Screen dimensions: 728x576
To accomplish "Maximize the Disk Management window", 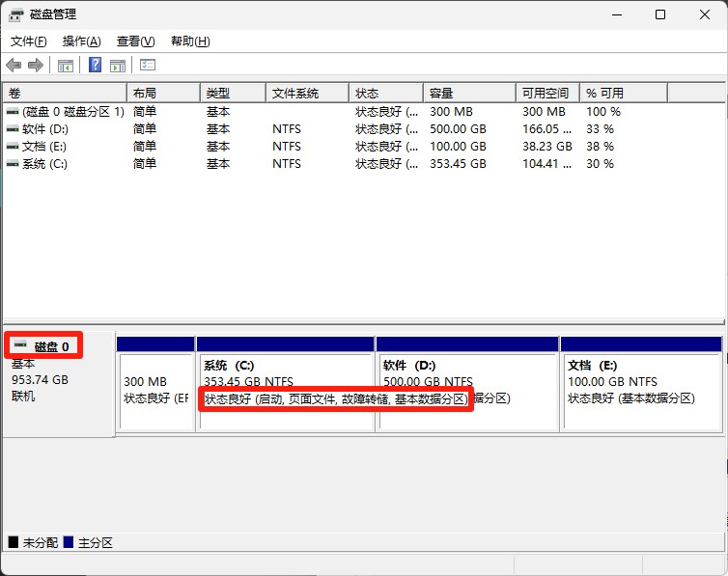I will click(660, 14).
